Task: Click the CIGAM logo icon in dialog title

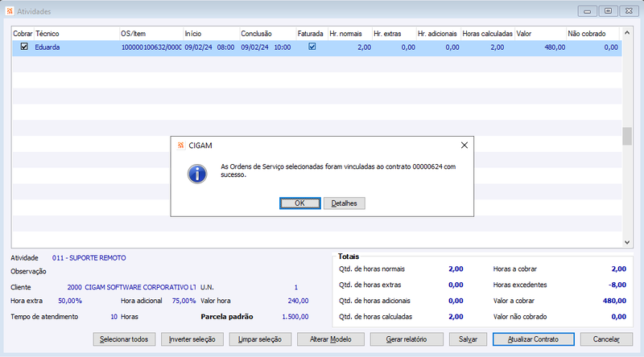Action: click(180, 146)
